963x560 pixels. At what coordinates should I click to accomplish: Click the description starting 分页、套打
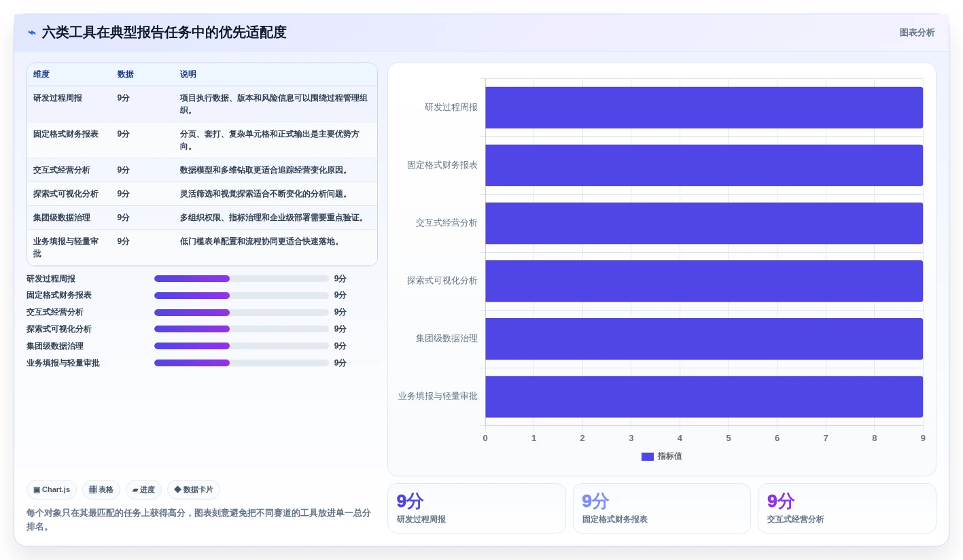[270, 140]
